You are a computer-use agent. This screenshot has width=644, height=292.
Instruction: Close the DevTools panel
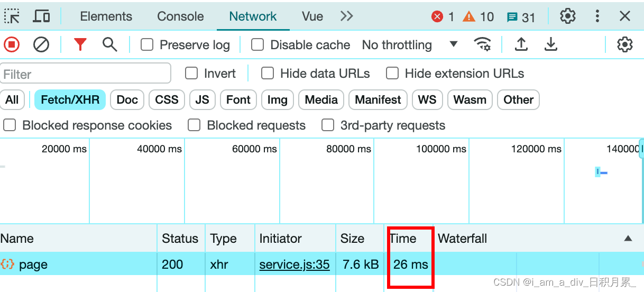[x=625, y=16]
